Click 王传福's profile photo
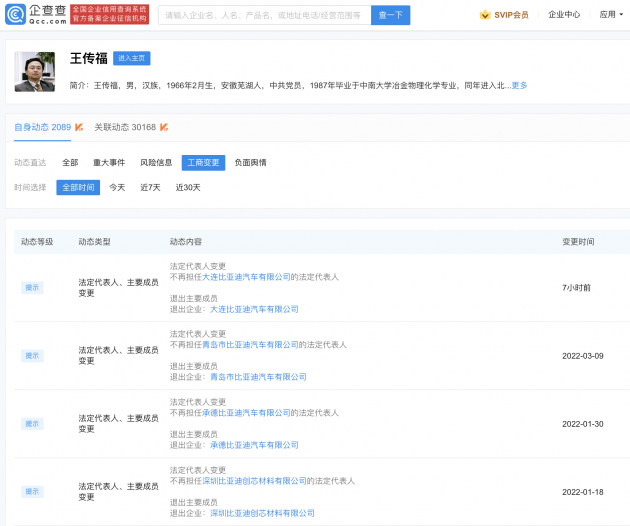The height and width of the screenshot is (526, 630). pos(35,72)
